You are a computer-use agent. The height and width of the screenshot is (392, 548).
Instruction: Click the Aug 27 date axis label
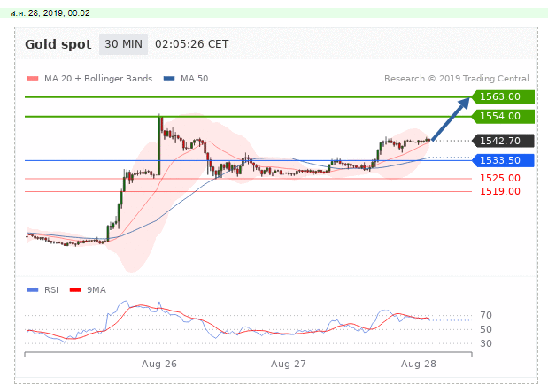coord(289,364)
